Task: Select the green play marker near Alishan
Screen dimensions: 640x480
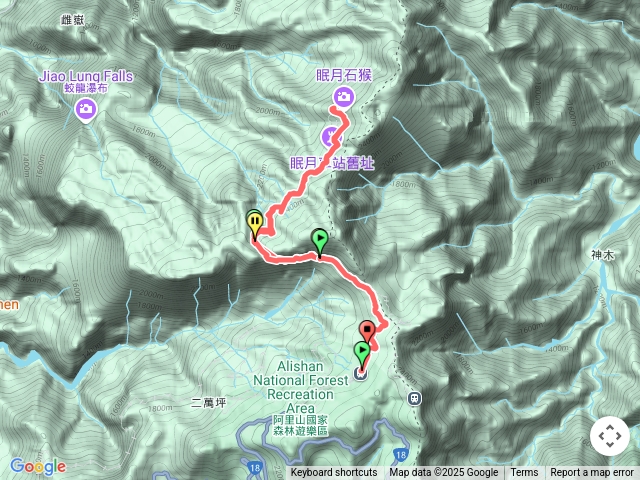Action: [x=362, y=353]
